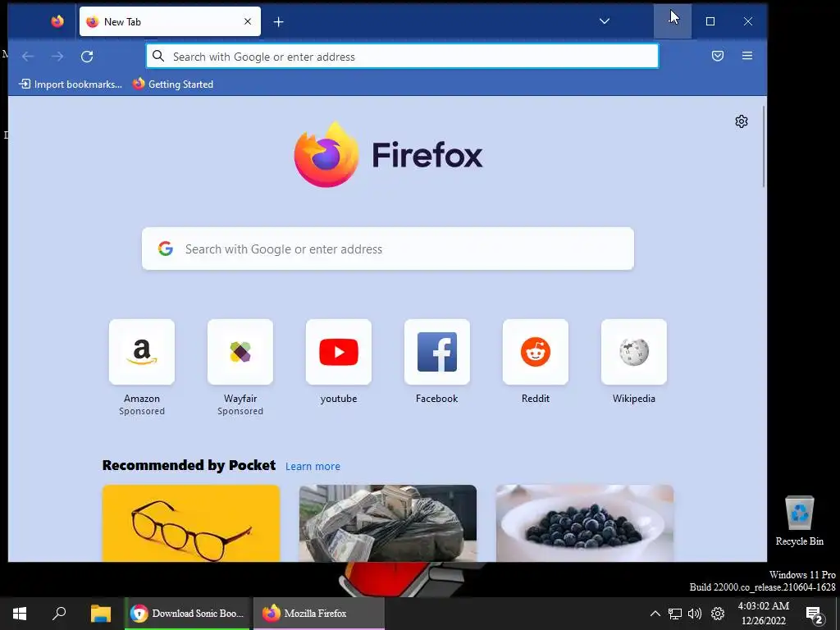This screenshot has height=630, width=840.
Task: Open the Getting Started bookmark
Action: pos(173,84)
